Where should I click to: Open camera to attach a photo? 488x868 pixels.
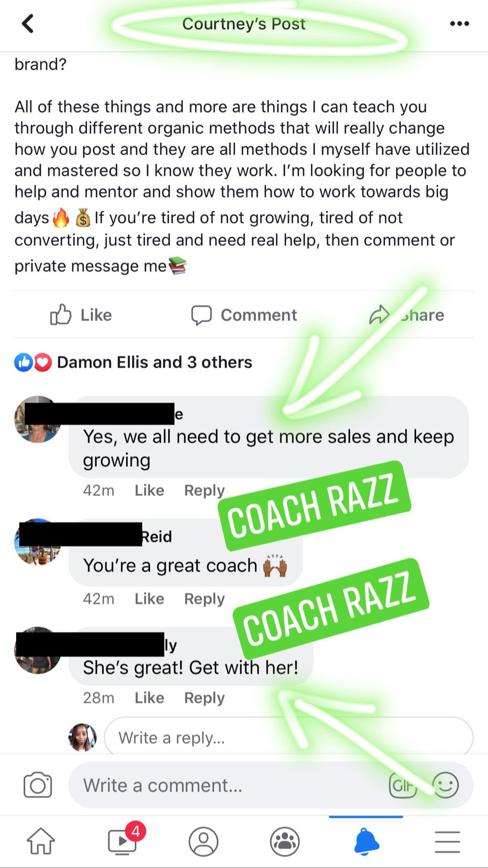38,785
